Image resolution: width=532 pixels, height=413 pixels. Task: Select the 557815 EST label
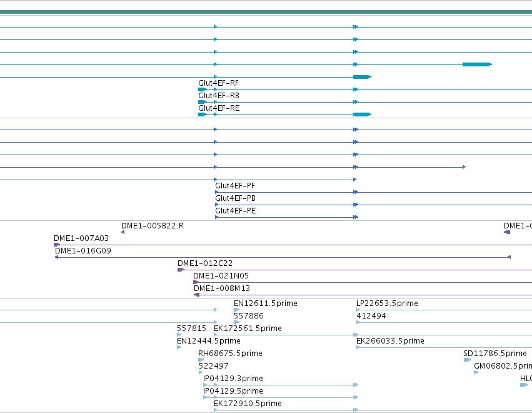tap(191, 329)
